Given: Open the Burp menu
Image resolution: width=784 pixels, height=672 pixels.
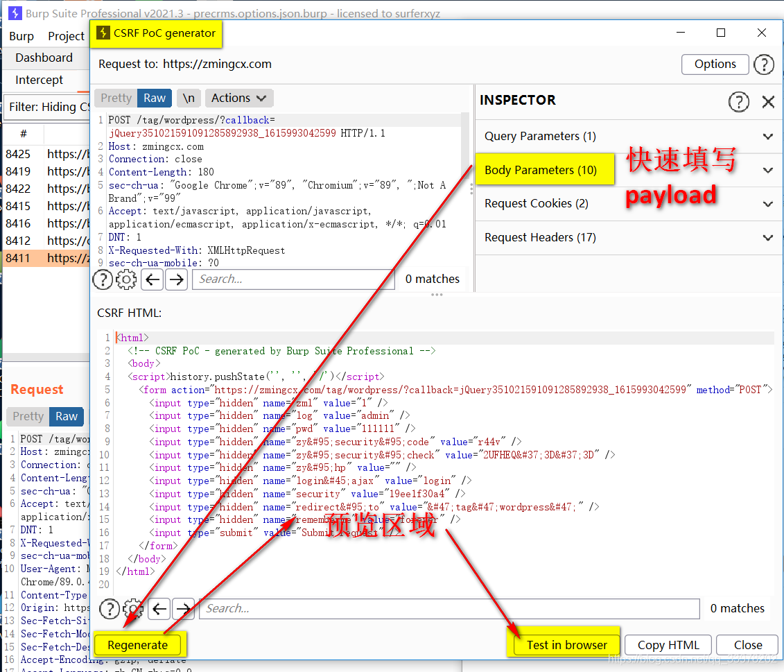Looking at the screenshot, I should 21,37.
